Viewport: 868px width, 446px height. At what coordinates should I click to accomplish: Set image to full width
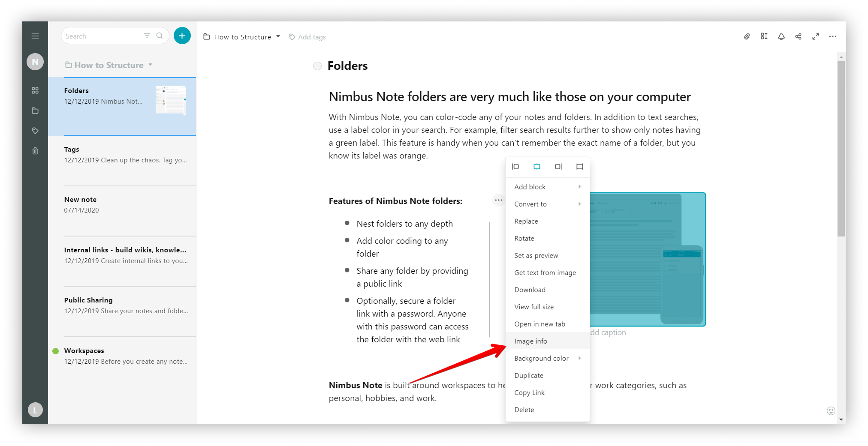tap(580, 167)
